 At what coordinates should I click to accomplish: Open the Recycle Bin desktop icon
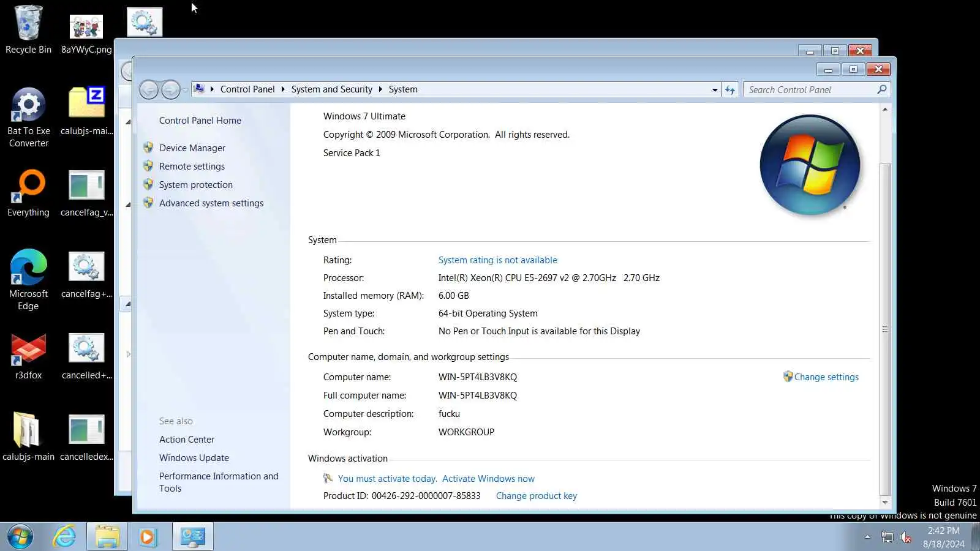[x=28, y=29]
